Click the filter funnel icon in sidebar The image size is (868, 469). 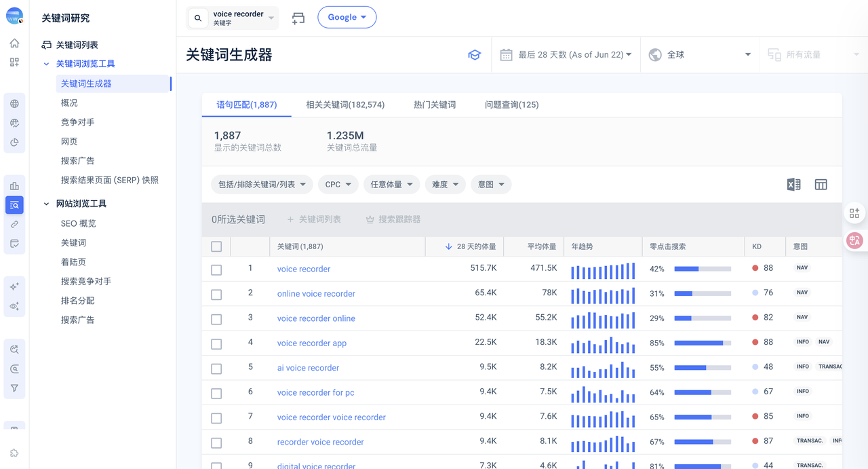pos(14,388)
